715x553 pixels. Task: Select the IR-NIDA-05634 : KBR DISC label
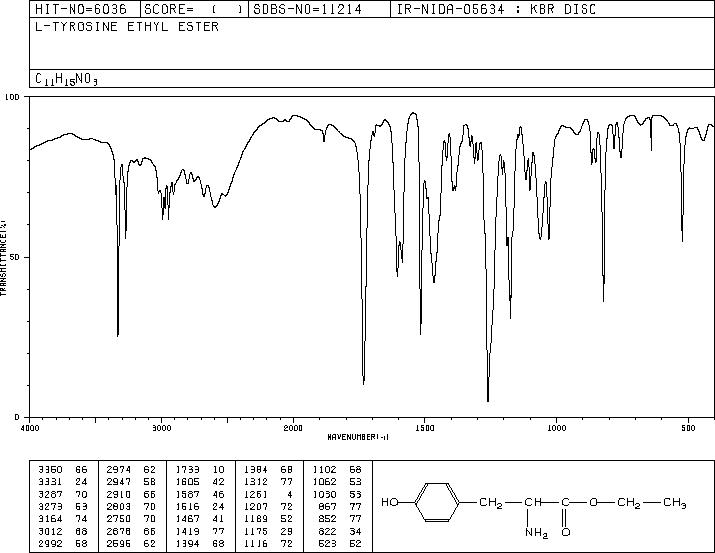[x=496, y=9]
